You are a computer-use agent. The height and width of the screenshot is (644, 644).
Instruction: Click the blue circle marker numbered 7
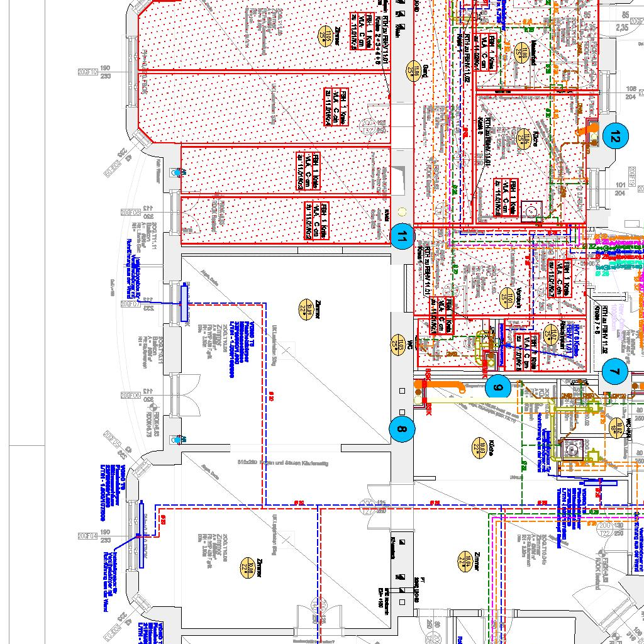(x=615, y=371)
